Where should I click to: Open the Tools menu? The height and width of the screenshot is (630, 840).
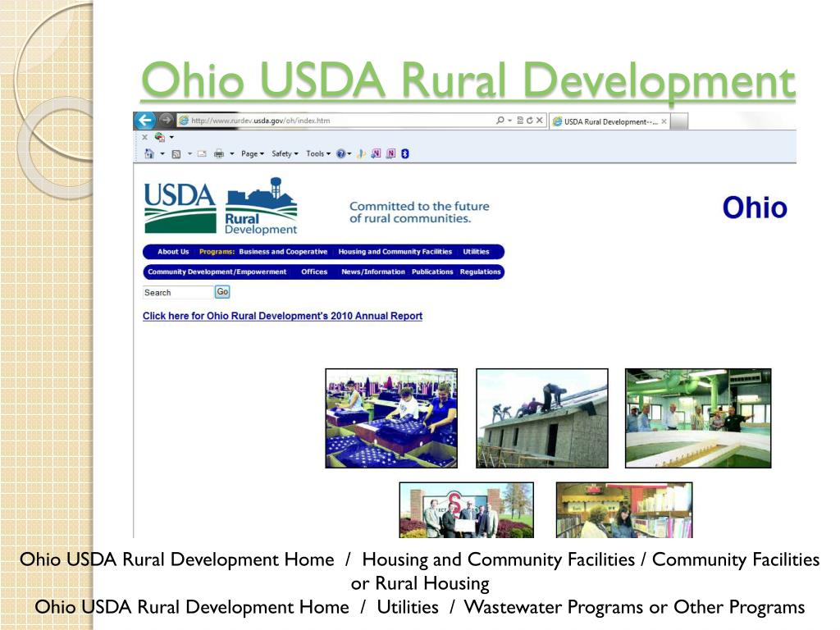click(x=318, y=153)
